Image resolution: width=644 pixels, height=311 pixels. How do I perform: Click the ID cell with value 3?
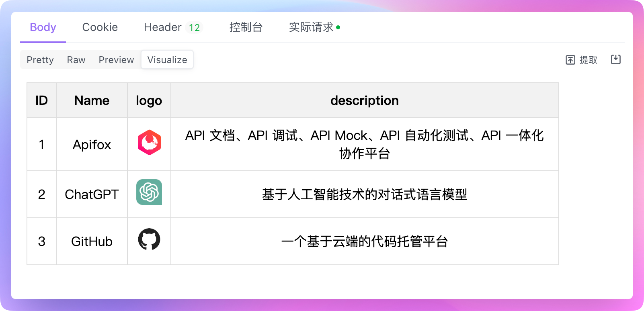(x=41, y=241)
